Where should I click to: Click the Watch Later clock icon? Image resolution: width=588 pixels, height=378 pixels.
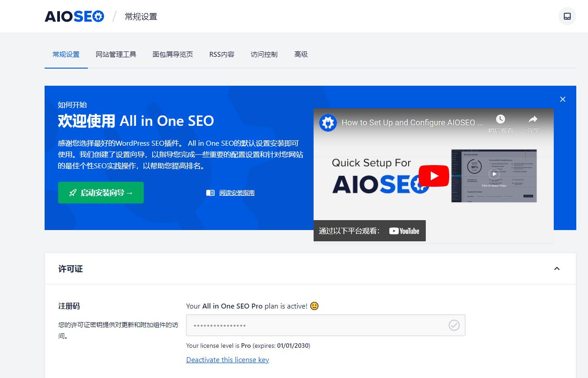(500, 119)
